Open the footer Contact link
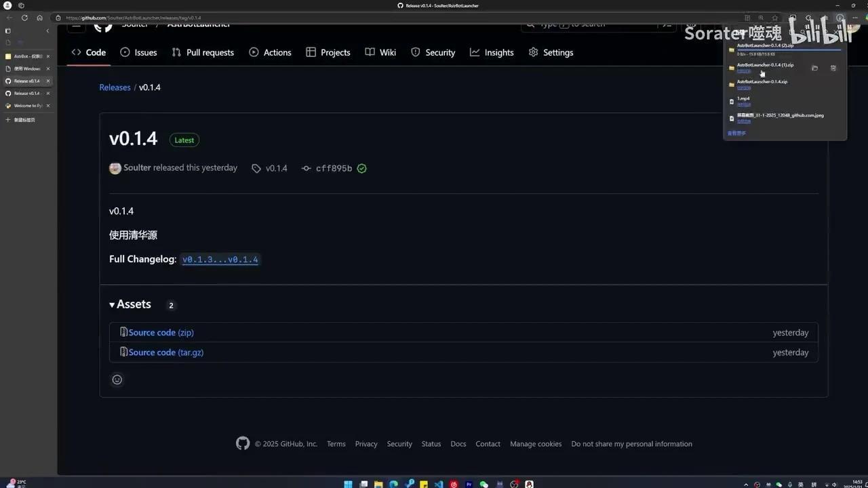The width and height of the screenshot is (868, 488). 488,444
